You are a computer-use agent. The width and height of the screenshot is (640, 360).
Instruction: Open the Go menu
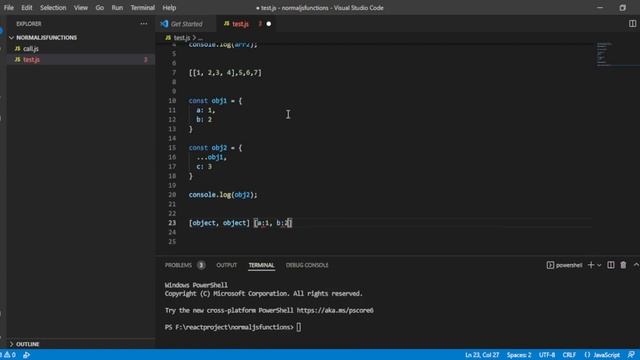(100, 8)
